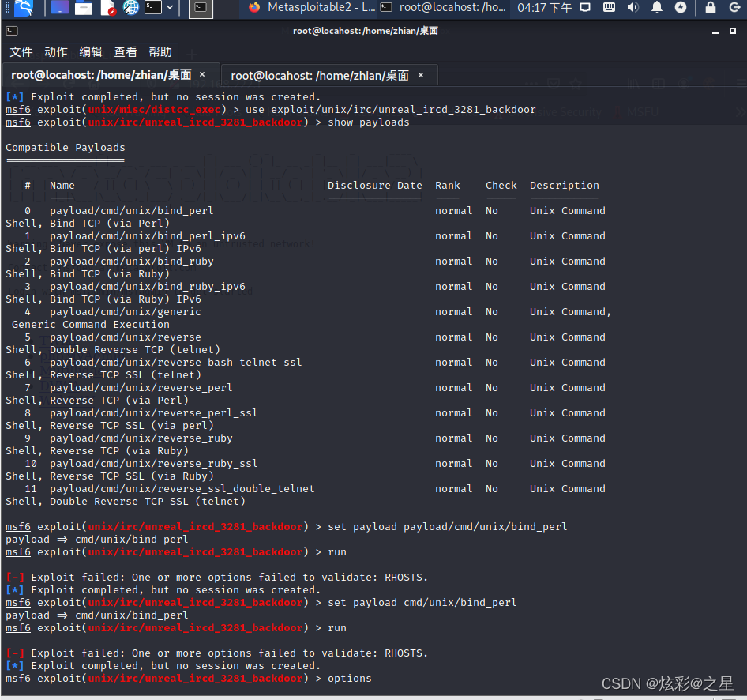
Task: Open power manager lightning icon
Action: pos(681,7)
